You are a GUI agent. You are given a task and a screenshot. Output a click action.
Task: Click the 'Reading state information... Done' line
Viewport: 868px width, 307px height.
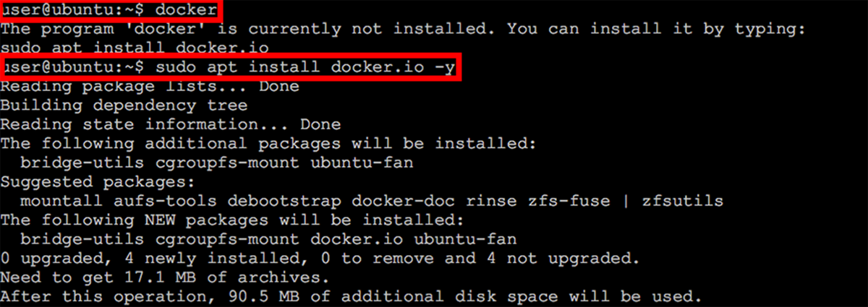[x=171, y=124]
